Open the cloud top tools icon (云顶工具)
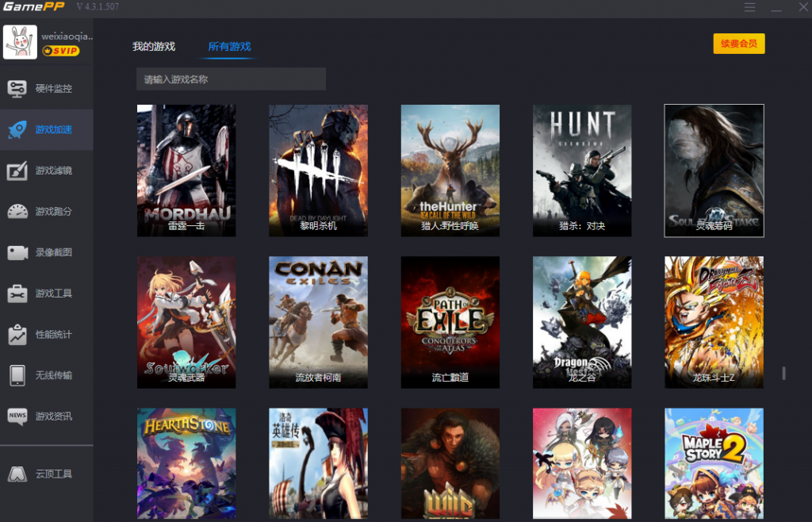Image resolution: width=812 pixels, height=522 pixels. coord(17,474)
